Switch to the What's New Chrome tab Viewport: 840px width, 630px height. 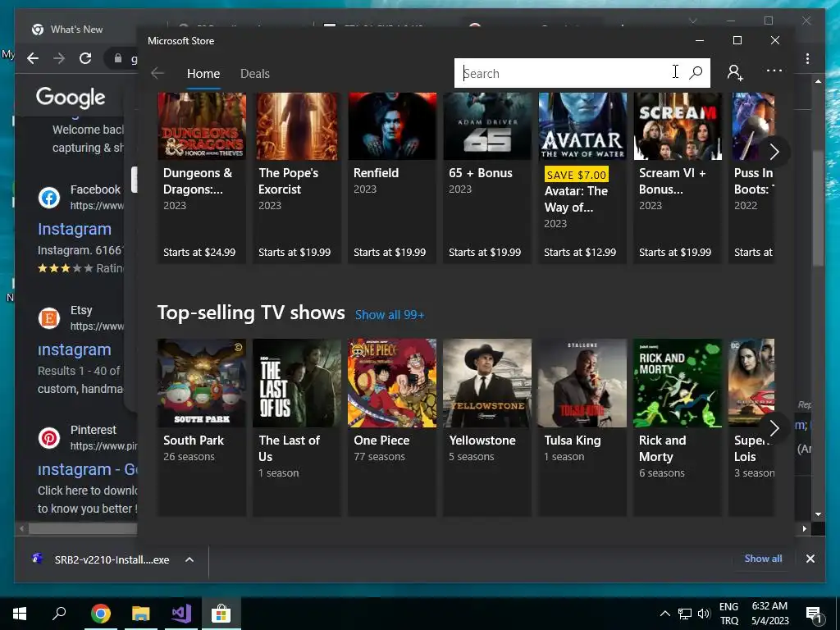(76, 30)
